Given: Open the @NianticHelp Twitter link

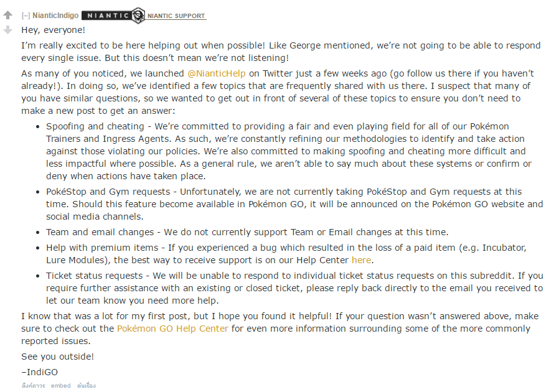Looking at the screenshot, I should pyautogui.click(x=217, y=73).
